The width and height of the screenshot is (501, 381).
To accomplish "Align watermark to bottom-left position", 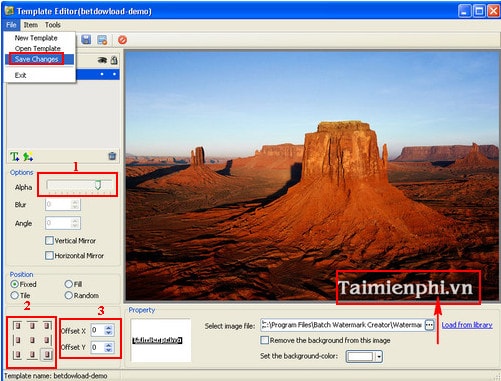I will 17,355.
